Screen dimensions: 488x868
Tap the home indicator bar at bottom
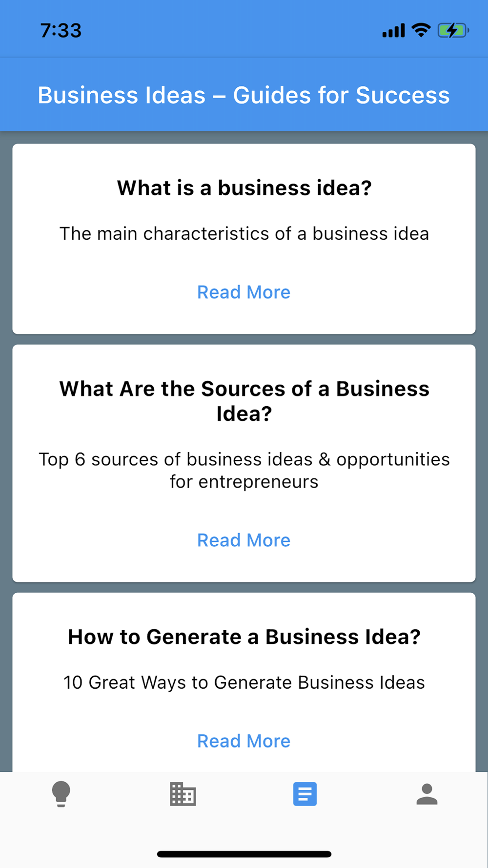(x=244, y=854)
